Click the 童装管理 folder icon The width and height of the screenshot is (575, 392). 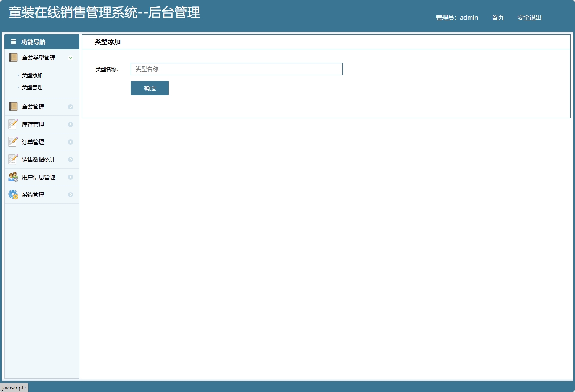pyautogui.click(x=12, y=106)
